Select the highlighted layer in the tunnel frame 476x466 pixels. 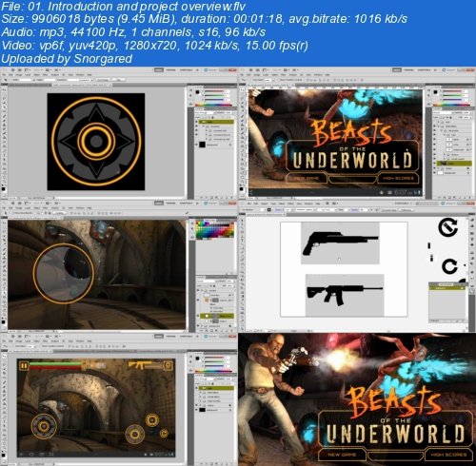[x=217, y=316]
